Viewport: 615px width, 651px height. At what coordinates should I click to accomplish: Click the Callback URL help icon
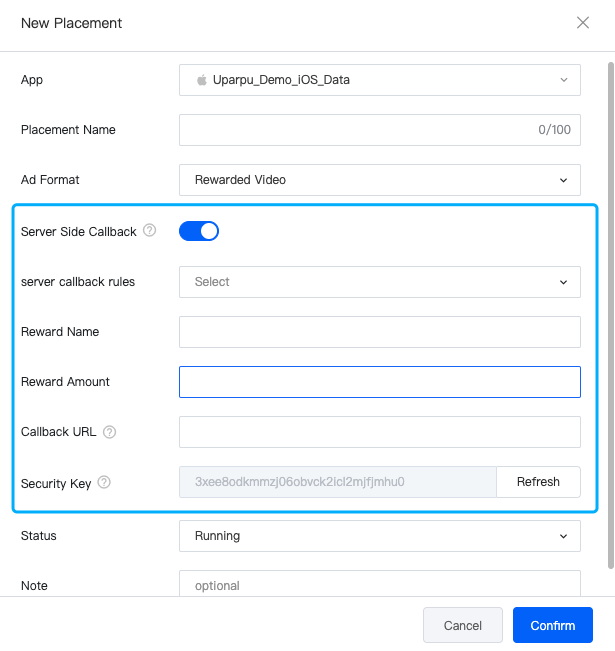(x=110, y=432)
